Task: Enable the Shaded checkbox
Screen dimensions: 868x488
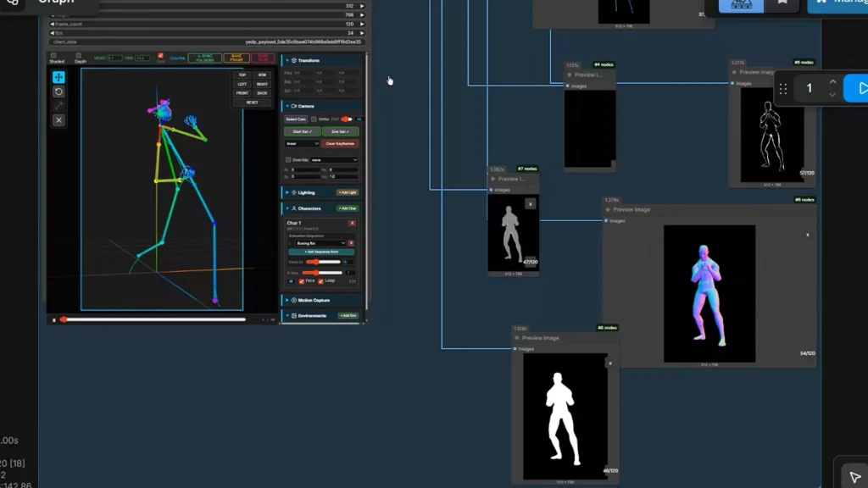Action: pos(53,55)
